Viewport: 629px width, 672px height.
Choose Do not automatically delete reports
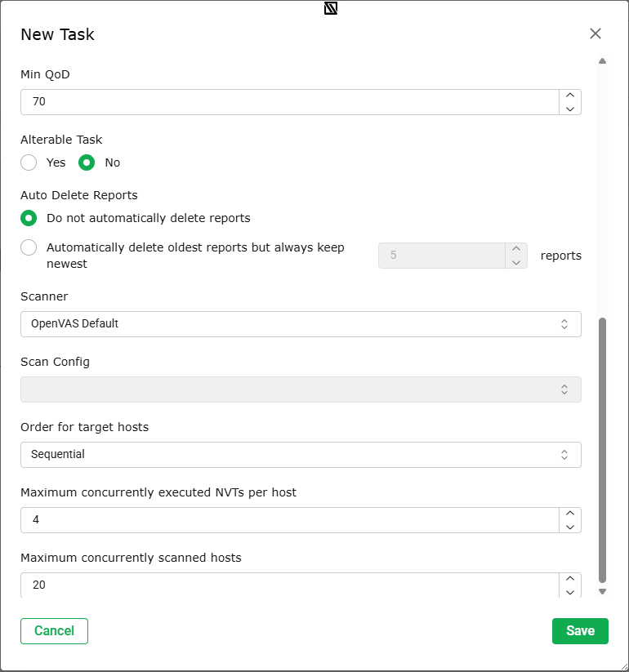click(x=29, y=218)
